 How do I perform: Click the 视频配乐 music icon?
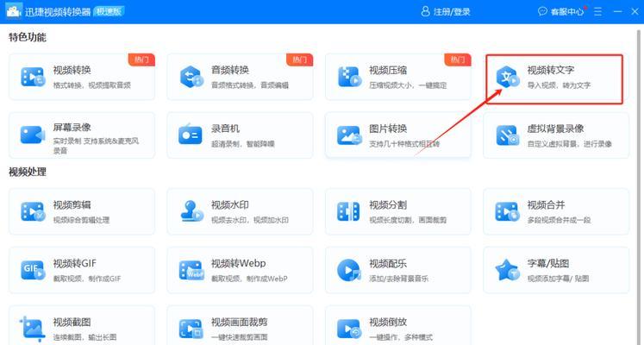348,270
